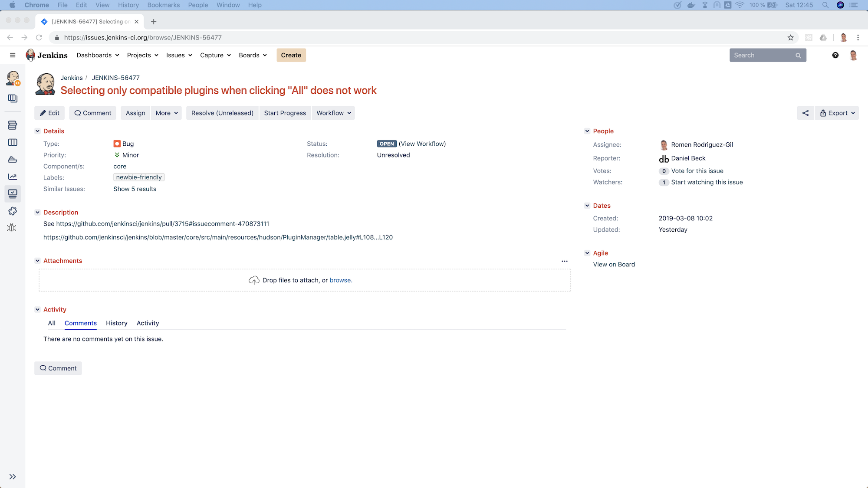Expand the Workflow dropdown menu
Viewport: 868px width, 488px height.
(x=334, y=113)
